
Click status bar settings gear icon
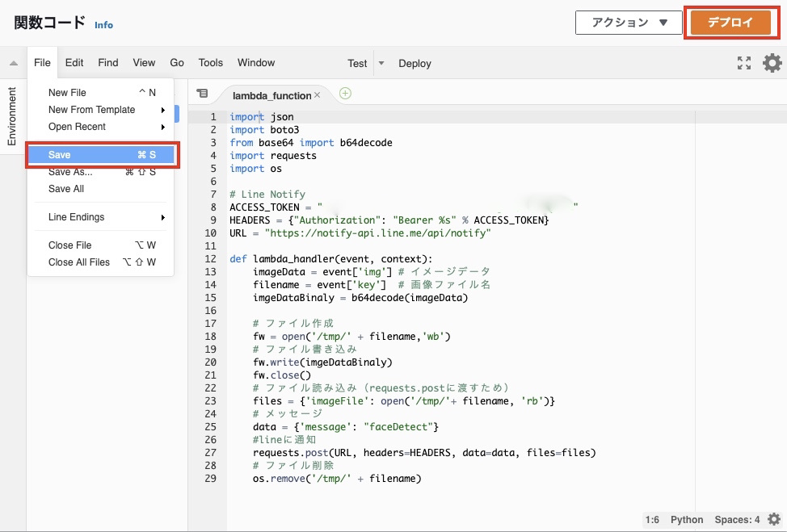(x=774, y=519)
